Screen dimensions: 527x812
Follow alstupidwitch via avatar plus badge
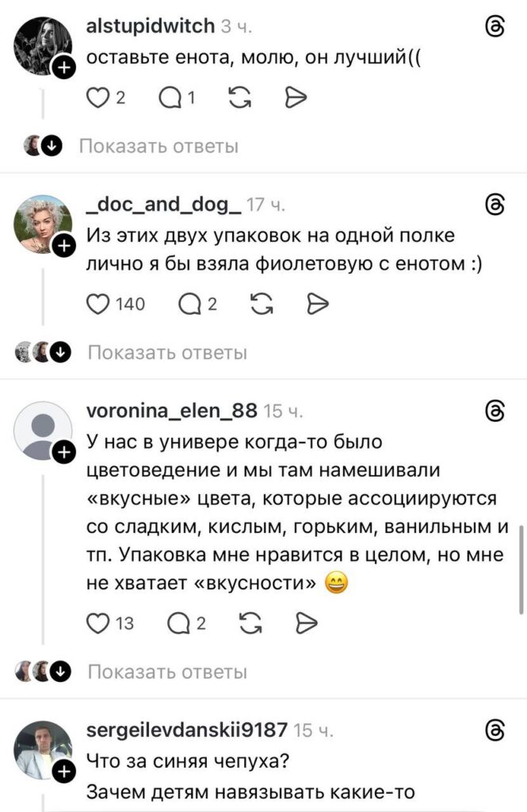pos(63,69)
